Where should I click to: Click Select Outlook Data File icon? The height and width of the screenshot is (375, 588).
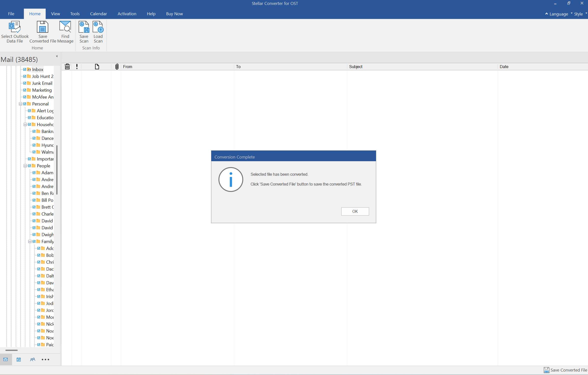click(x=15, y=27)
